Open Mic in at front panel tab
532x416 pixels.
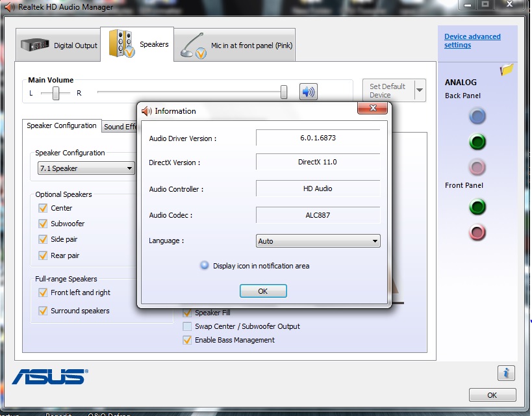point(235,45)
